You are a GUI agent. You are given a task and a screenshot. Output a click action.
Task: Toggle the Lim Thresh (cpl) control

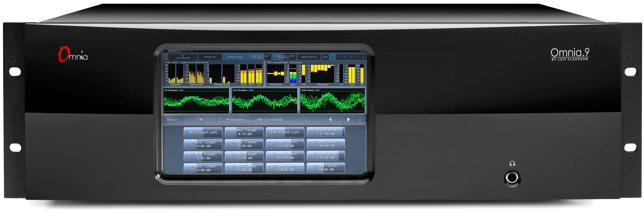pos(285,132)
